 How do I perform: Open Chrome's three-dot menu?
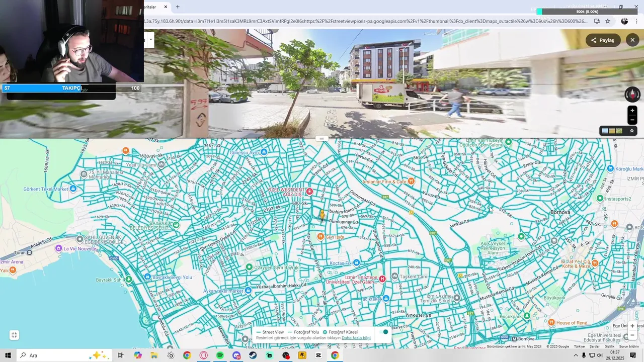(x=636, y=21)
